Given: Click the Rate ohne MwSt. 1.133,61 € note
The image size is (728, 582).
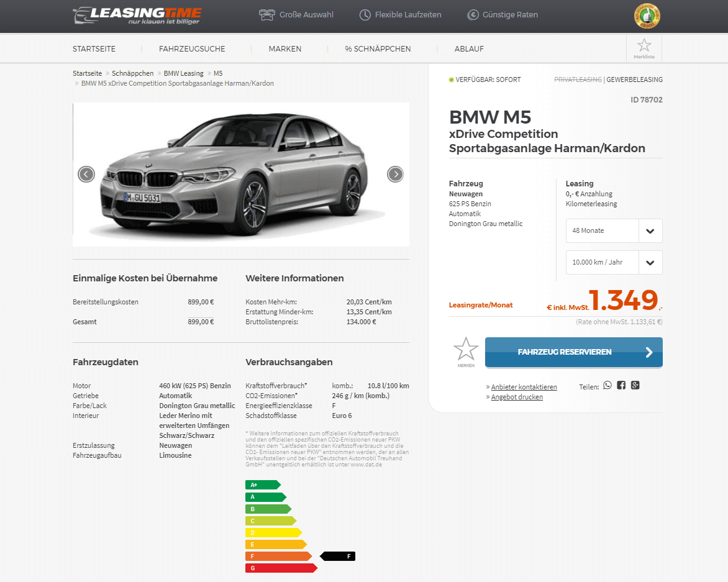Looking at the screenshot, I should click(x=619, y=322).
